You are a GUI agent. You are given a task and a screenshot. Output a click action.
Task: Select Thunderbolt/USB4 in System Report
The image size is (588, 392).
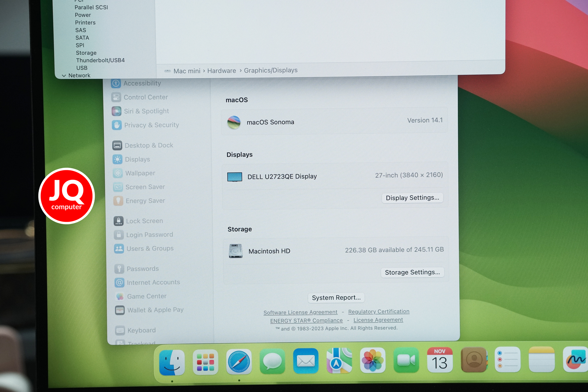click(x=100, y=60)
